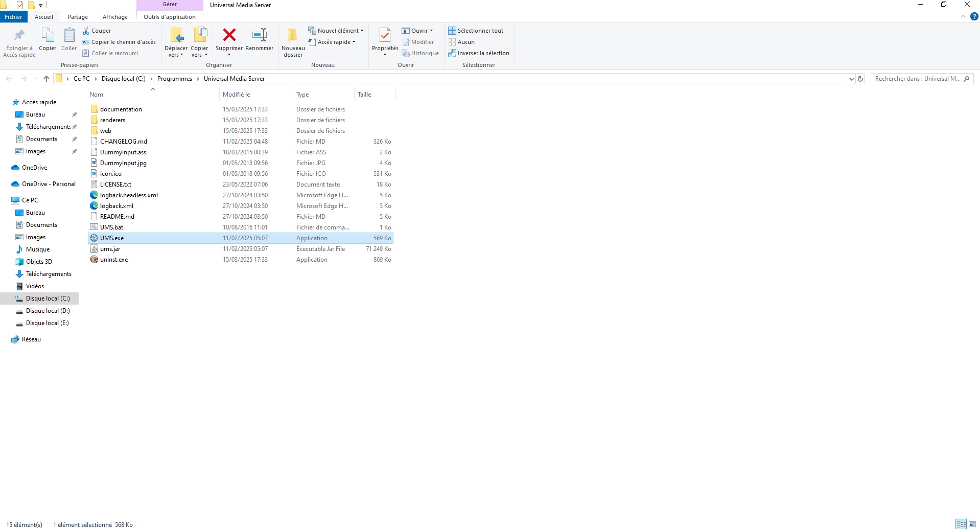
Task: Click Aucun selection command
Action: pyautogui.click(x=461, y=42)
